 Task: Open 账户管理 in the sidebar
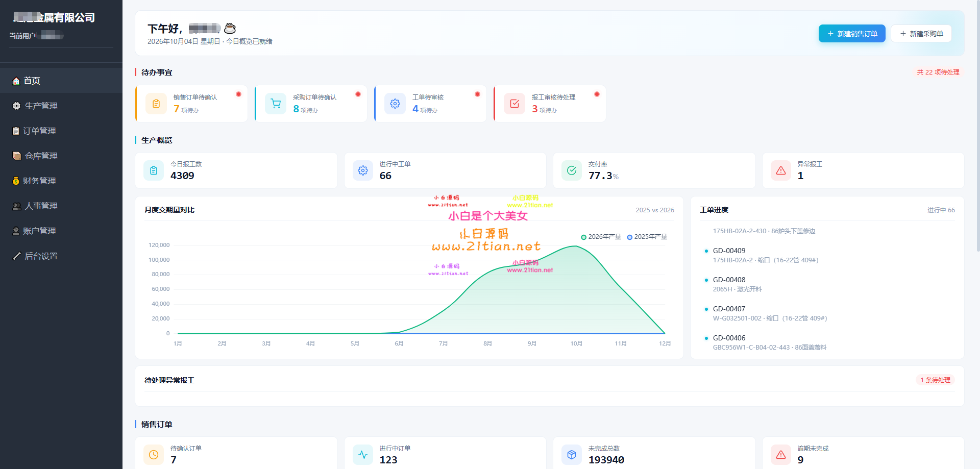click(x=61, y=231)
